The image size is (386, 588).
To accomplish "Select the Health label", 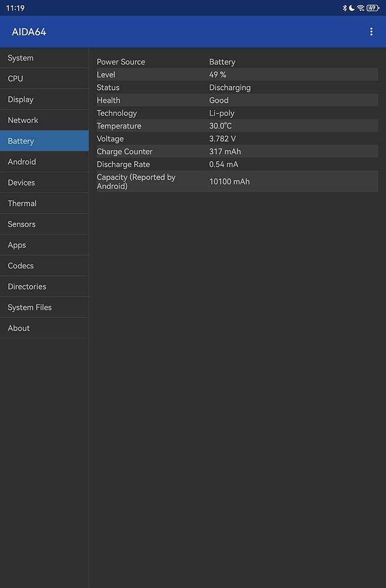I will tap(108, 100).
